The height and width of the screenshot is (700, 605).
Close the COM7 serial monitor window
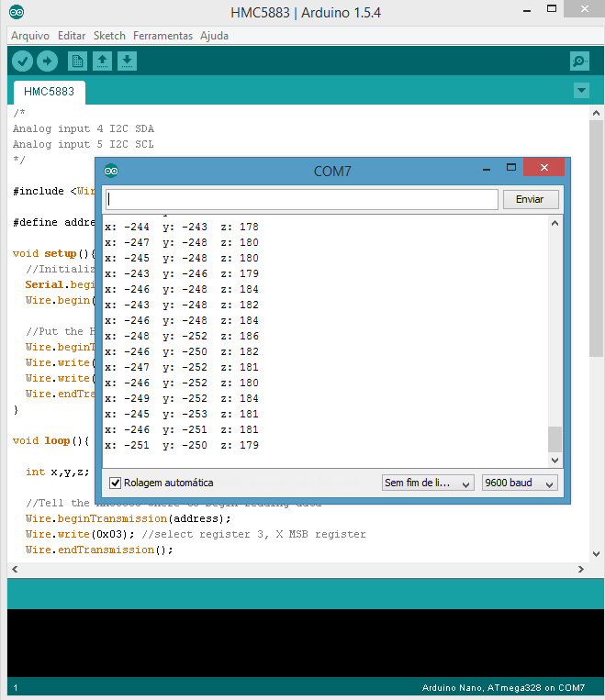point(543,167)
